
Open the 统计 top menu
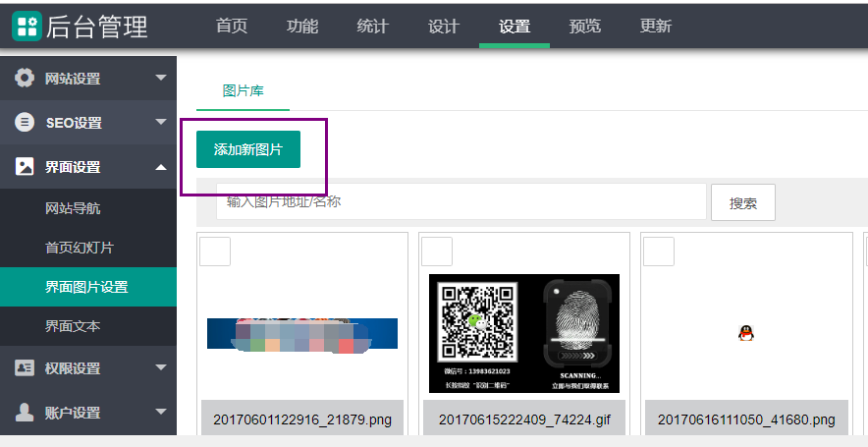pos(372,27)
